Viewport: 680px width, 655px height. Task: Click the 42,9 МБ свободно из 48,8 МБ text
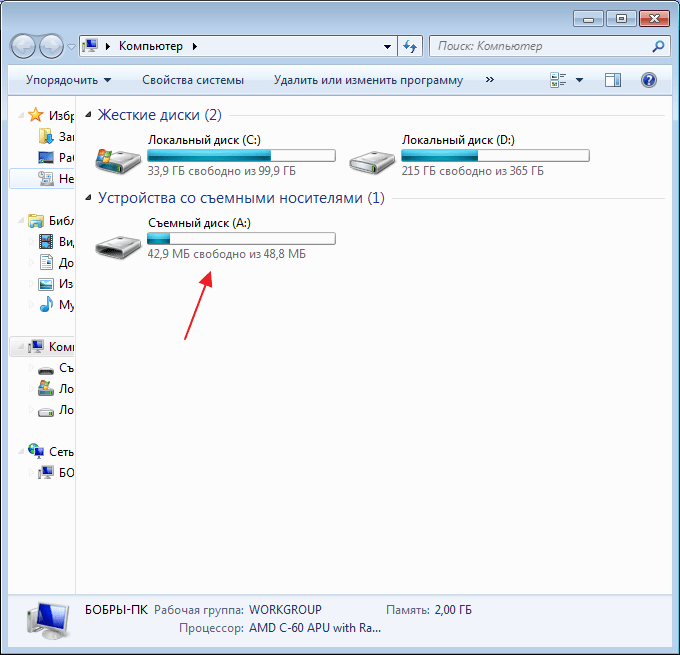227,254
